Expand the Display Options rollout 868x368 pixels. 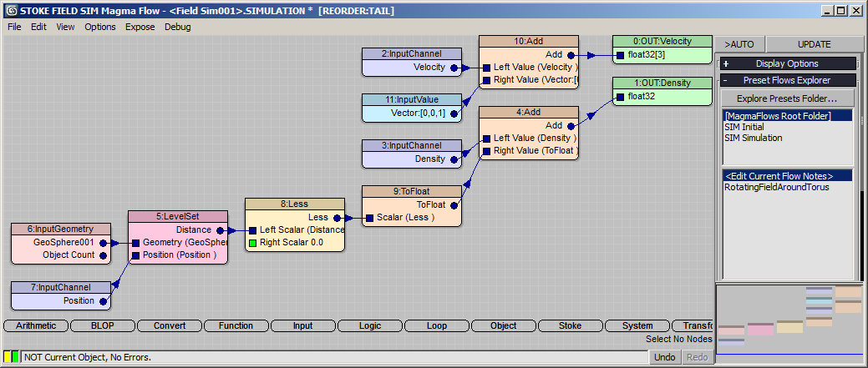[787, 63]
